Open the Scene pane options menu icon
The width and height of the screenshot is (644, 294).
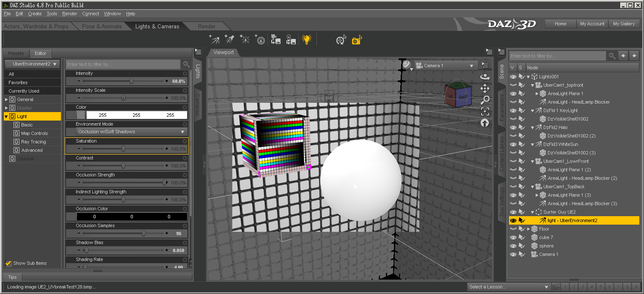click(501, 52)
